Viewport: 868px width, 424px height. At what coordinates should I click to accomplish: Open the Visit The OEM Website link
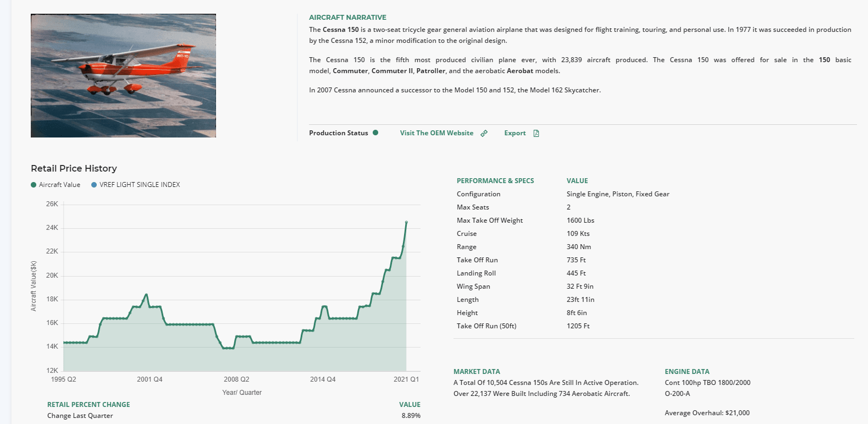point(436,133)
